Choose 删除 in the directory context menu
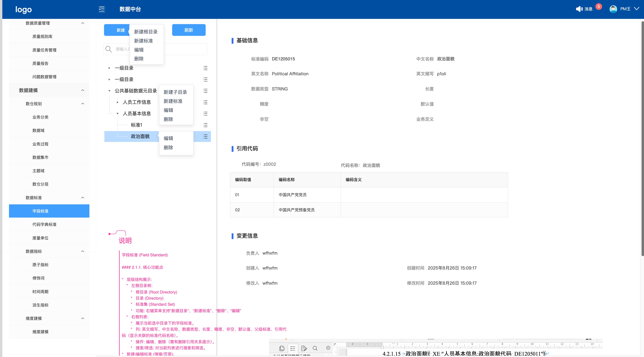Image resolution: width=644 pixels, height=357 pixels. (x=168, y=119)
